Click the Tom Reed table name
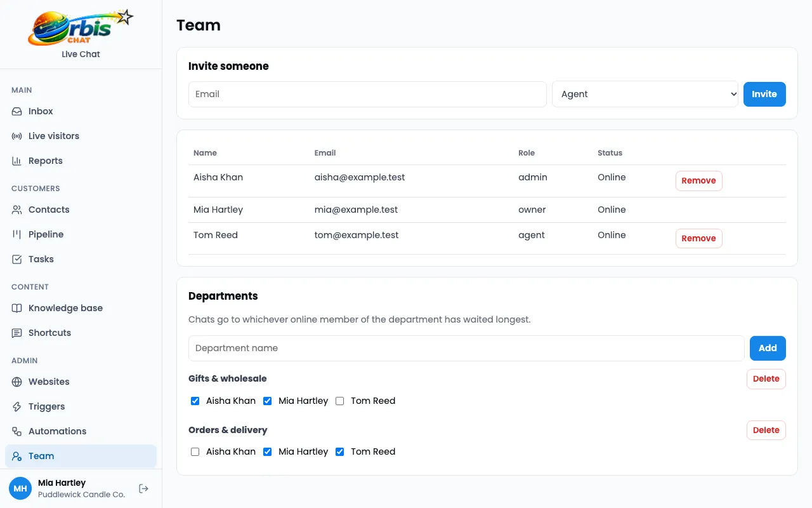The image size is (812, 508). pyautogui.click(x=216, y=235)
